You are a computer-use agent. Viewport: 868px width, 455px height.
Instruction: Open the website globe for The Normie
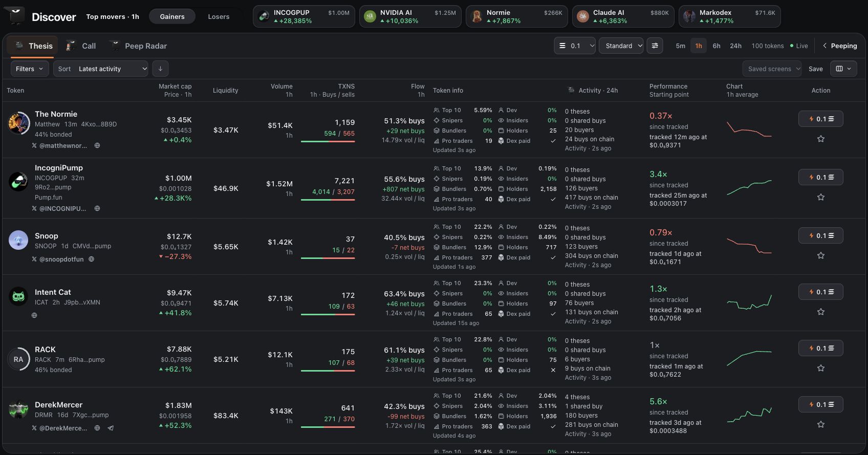click(x=97, y=145)
